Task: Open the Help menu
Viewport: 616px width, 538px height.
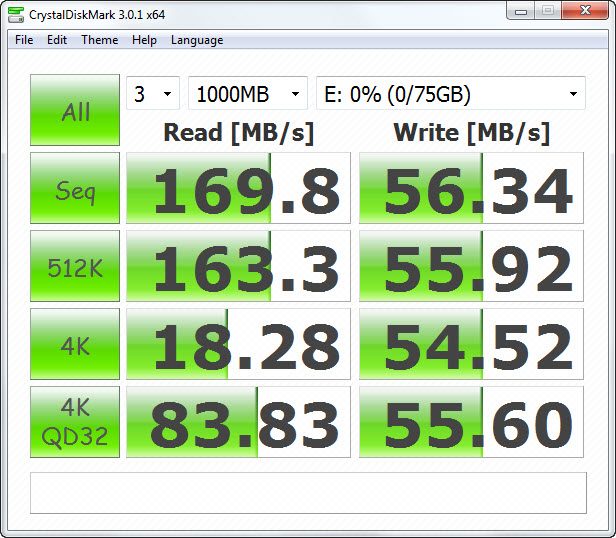Action: point(144,40)
